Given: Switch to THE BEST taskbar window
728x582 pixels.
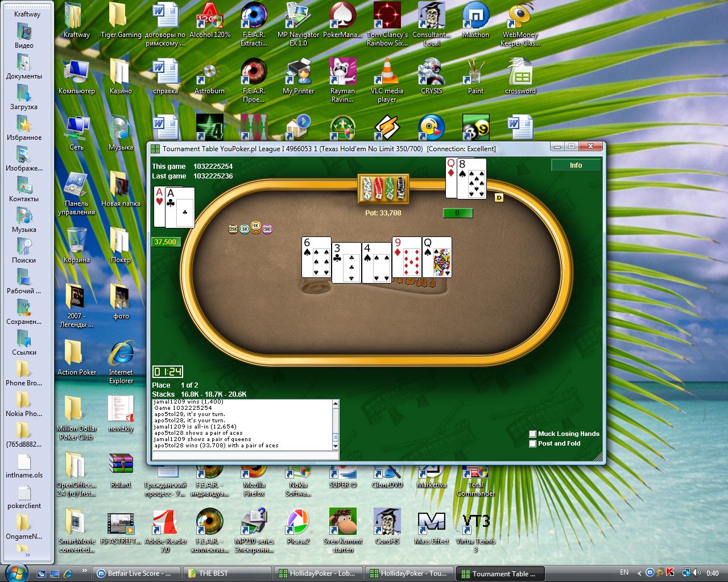Looking at the screenshot, I should click(227, 573).
